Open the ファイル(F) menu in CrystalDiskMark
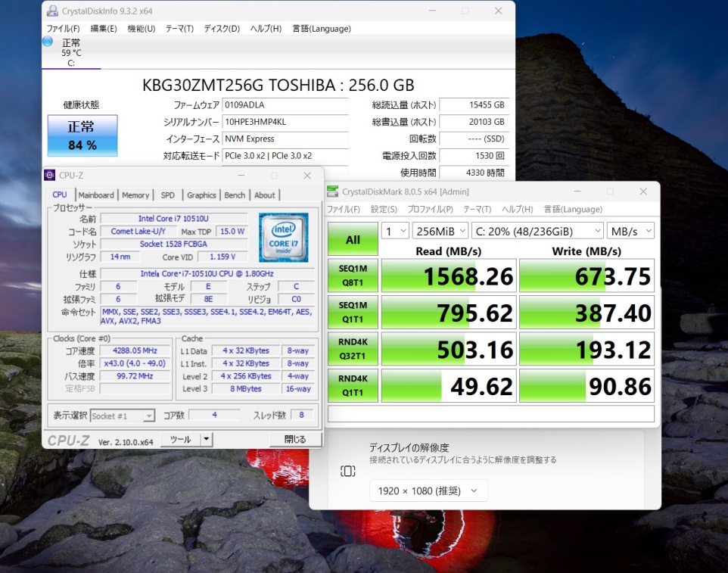 344,210
